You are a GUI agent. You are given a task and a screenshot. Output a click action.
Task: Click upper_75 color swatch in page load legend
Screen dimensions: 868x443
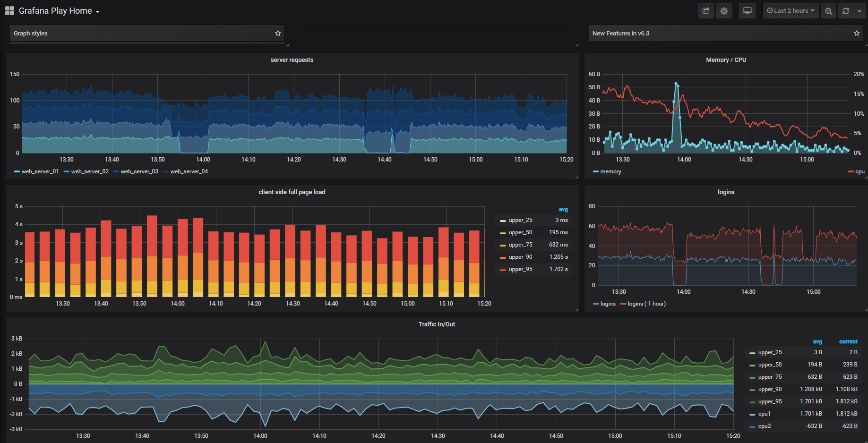coord(503,245)
